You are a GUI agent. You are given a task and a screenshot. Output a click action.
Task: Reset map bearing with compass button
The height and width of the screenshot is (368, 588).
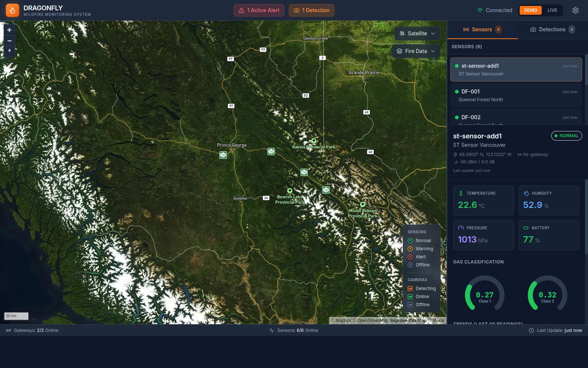[x=10, y=51]
